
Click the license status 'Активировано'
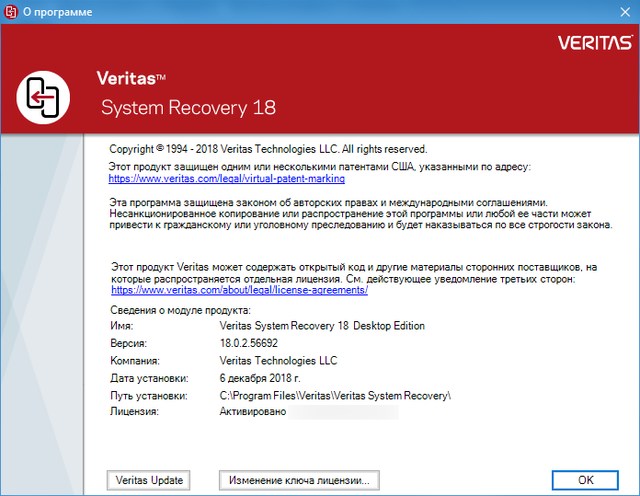tap(250, 411)
